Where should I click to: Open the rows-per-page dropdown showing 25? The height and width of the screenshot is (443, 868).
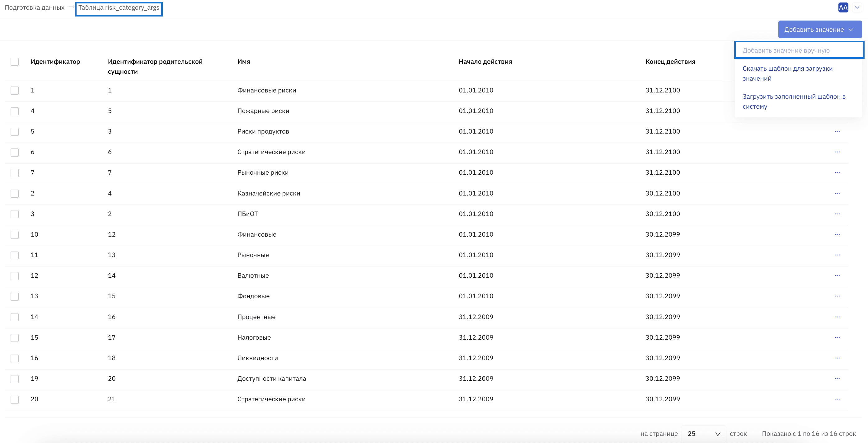pyautogui.click(x=704, y=434)
